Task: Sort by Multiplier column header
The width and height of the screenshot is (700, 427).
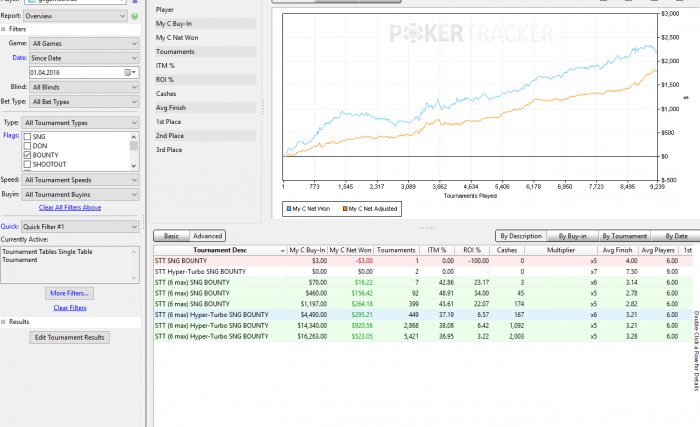Action: click(561, 250)
